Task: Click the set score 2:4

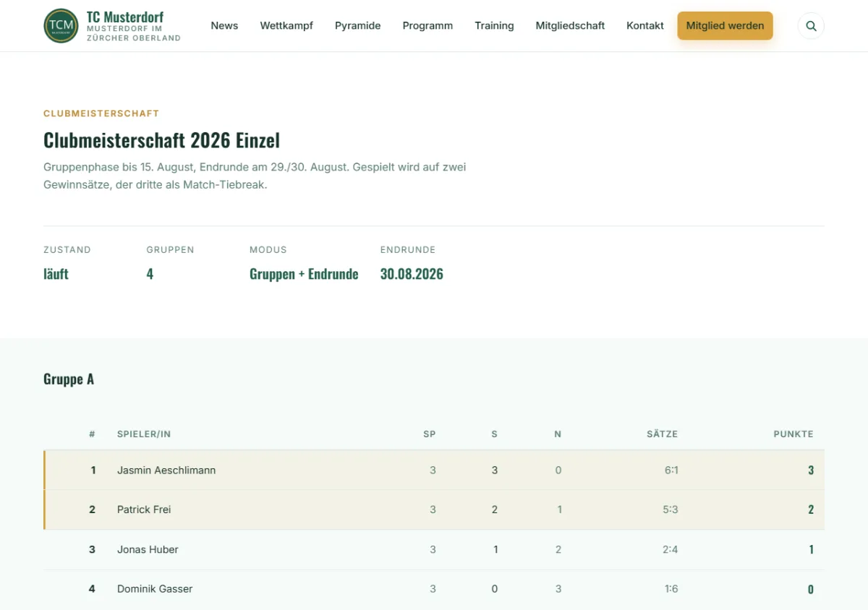Action: [x=671, y=549]
